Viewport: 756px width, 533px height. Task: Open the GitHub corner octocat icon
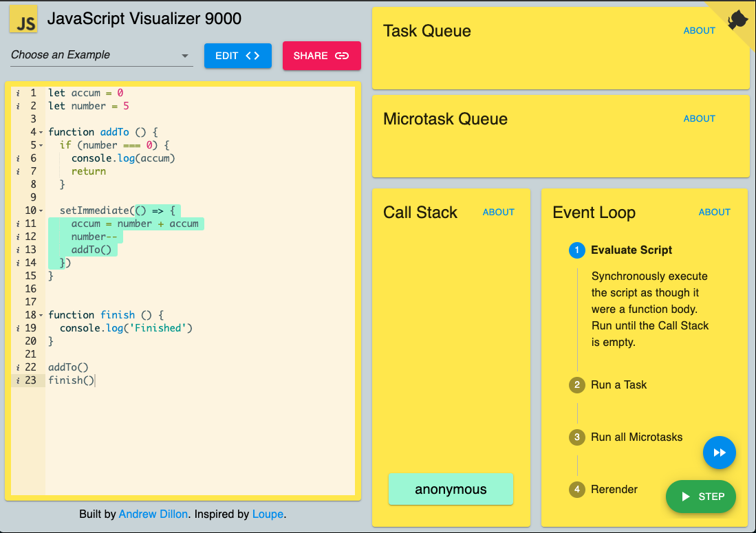click(x=737, y=20)
